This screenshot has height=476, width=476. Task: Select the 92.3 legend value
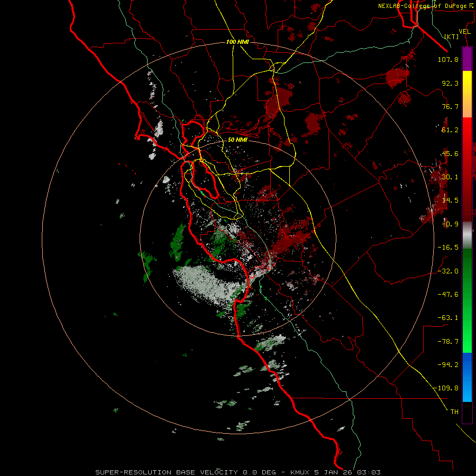coord(450,83)
